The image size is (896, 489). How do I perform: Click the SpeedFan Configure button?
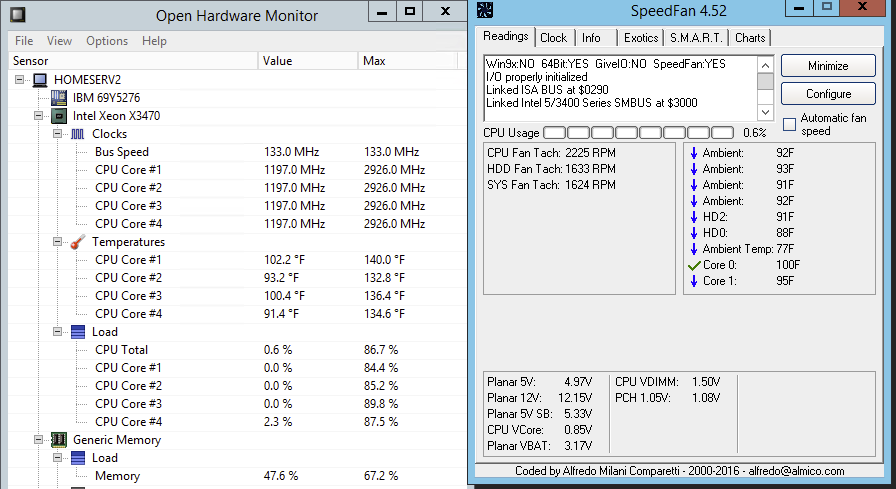pos(828,94)
